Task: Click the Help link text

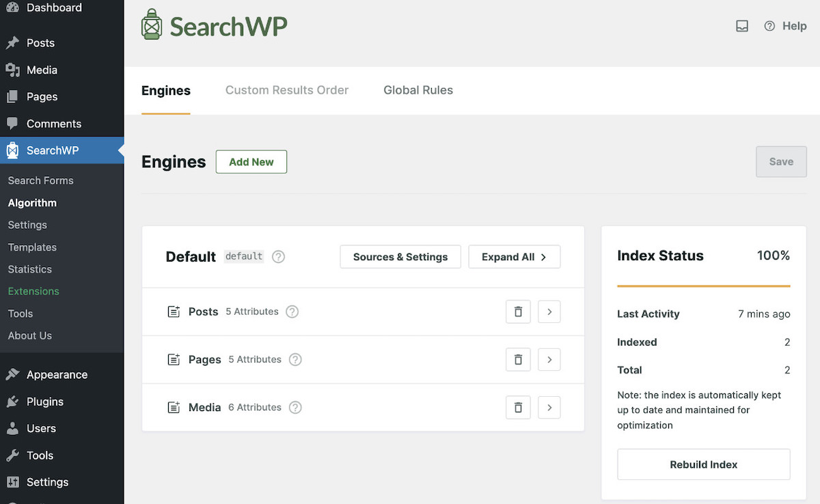Action: click(795, 26)
